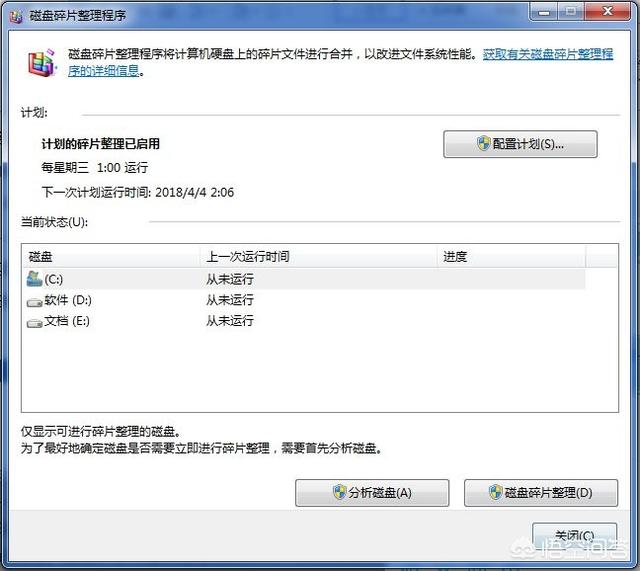Click 从未运行 in the C: row
This screenshot has height=571, width=640.
click(x=230, y=280)
